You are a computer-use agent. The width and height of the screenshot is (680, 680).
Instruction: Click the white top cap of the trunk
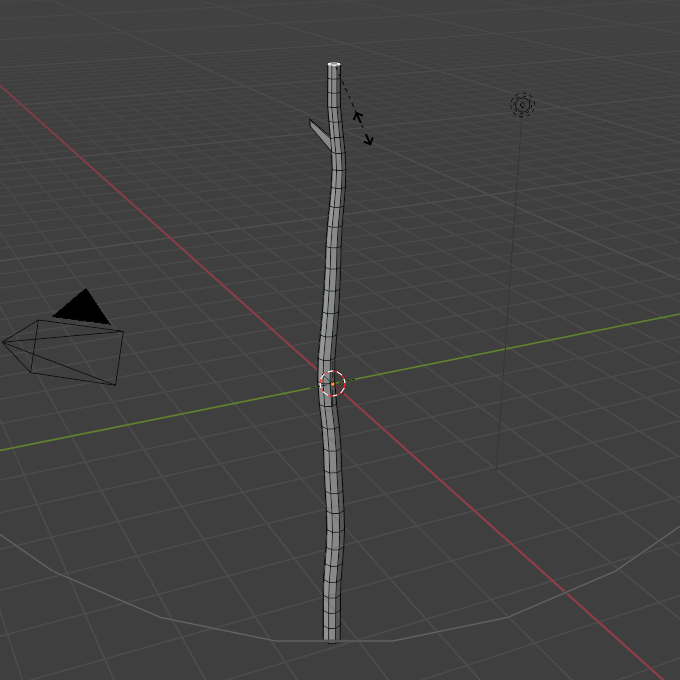[334, 65]
